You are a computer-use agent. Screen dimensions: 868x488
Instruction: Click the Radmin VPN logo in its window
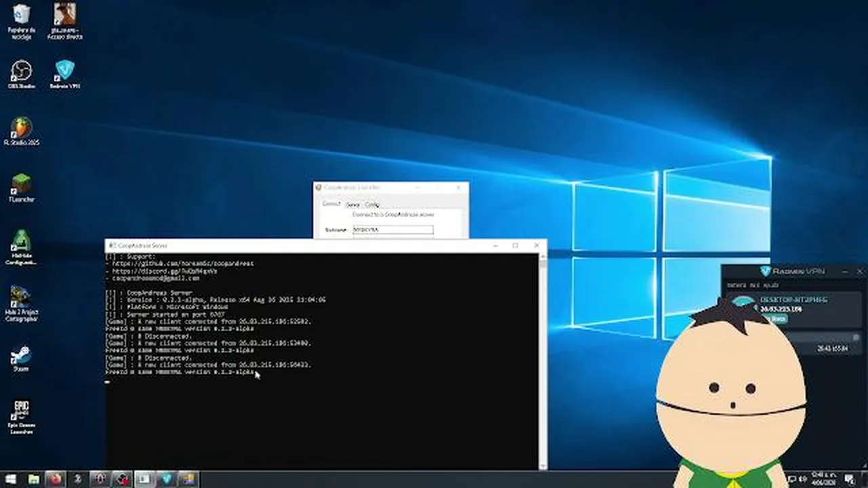766,271
